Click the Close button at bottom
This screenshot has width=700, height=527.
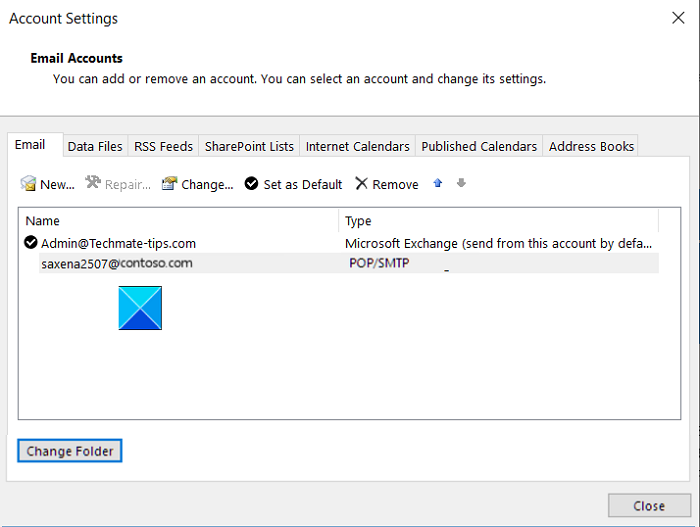point(649,506)
